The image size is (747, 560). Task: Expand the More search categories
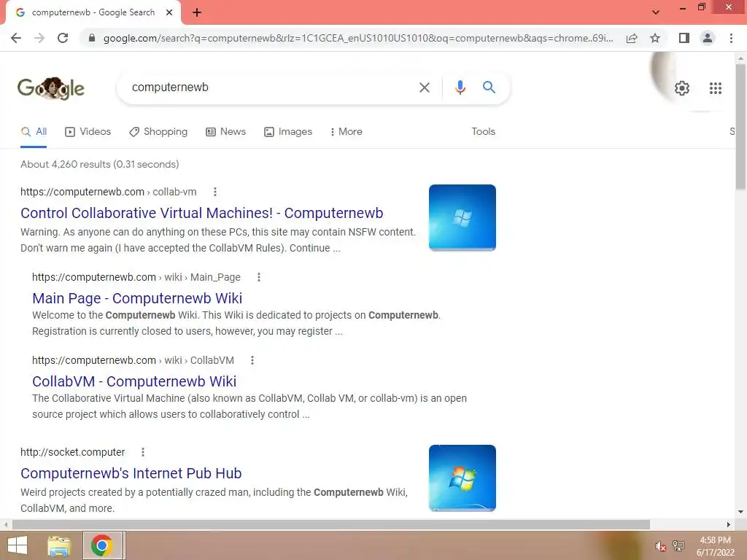pos(347,132)
